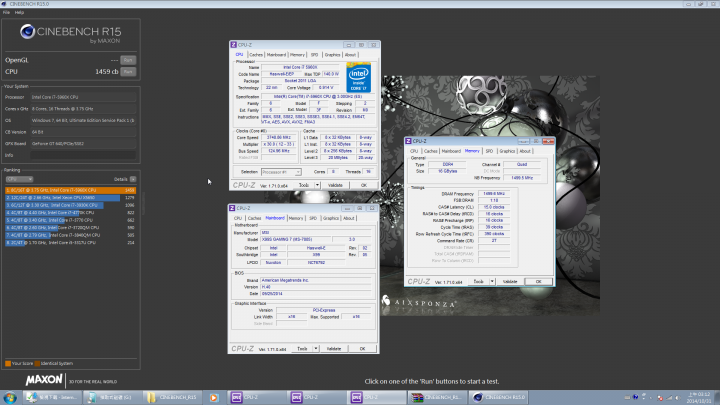Click the first CPU-Z taskbar button
Screen dimensions: 720x405
(257, 398)
